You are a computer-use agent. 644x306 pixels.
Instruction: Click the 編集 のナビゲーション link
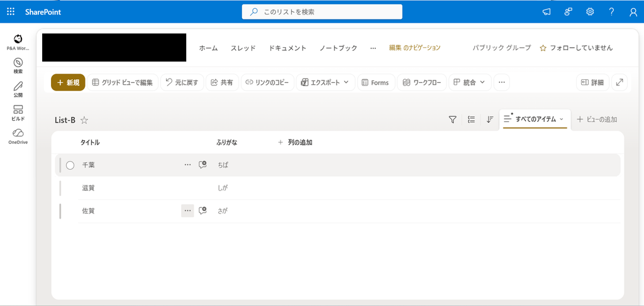[x=415, y=48]
